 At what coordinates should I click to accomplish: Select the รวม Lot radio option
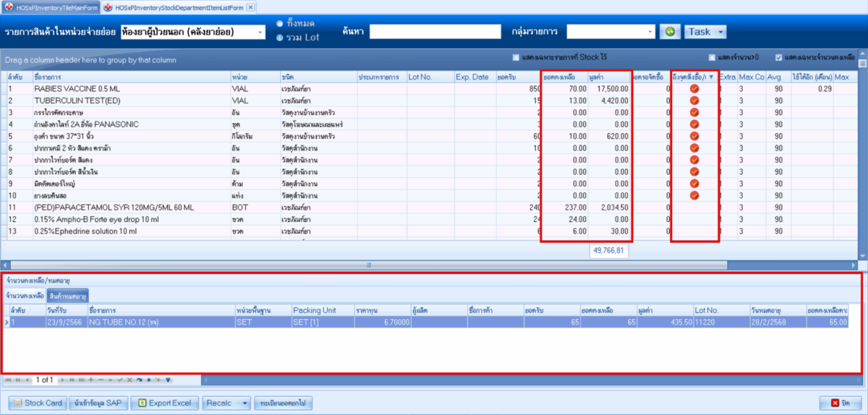[x=280, y=38]
